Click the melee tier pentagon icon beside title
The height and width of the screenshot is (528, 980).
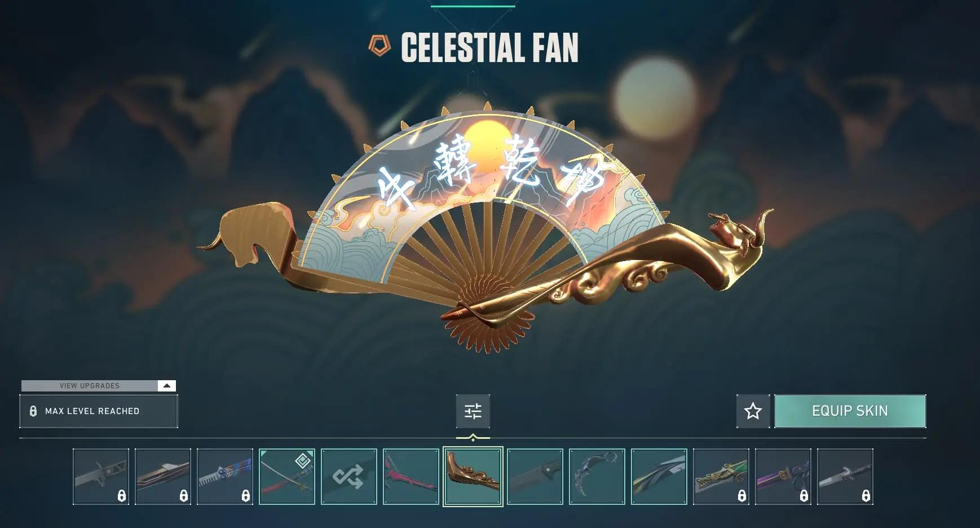pyautogui.click(x=379, y=46)
